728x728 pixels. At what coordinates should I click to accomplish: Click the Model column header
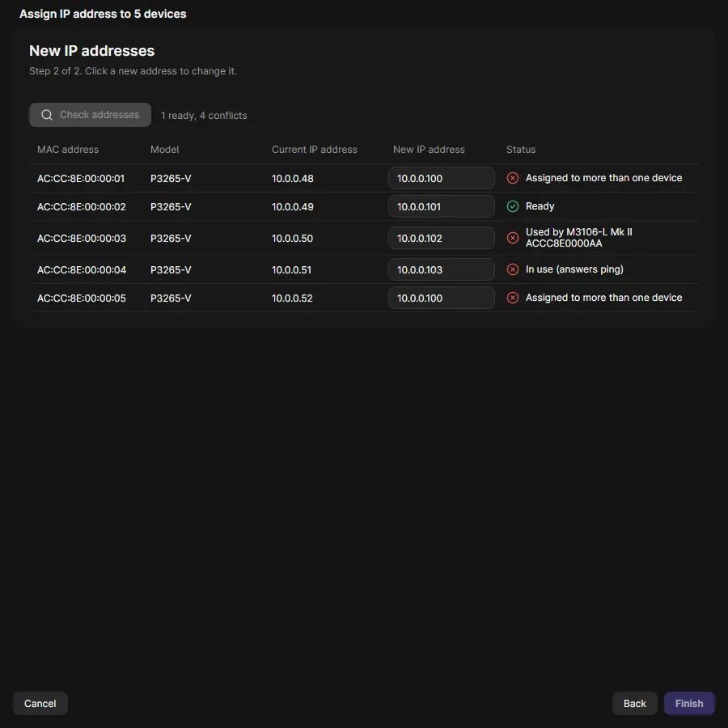(164, 150)
